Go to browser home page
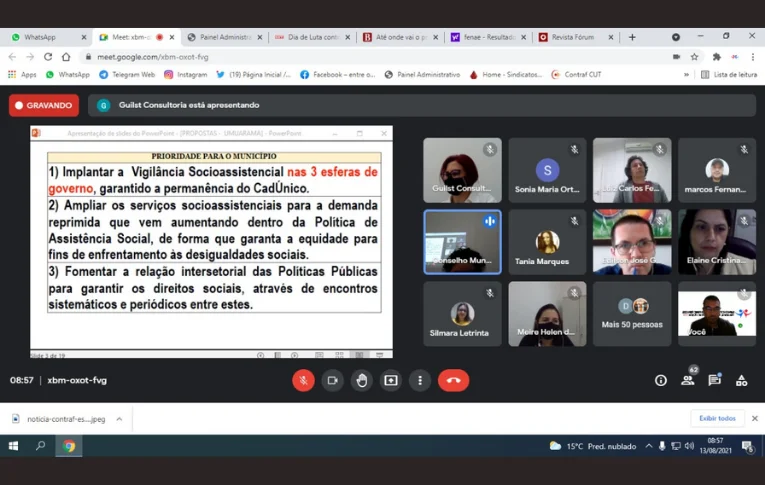Image resolution: width=765 pixels, height=485 pixels. point(66,57)
